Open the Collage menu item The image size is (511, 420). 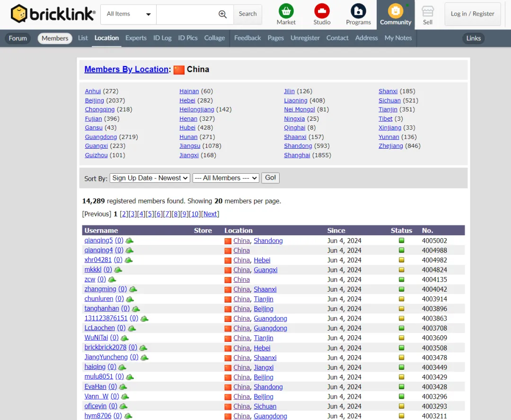point(214,38)
